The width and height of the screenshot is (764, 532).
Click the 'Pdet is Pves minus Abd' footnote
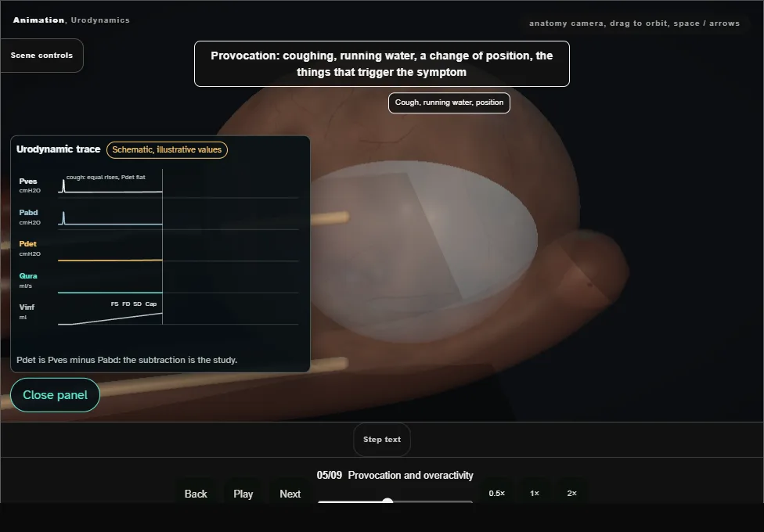[x=127, y=360]
